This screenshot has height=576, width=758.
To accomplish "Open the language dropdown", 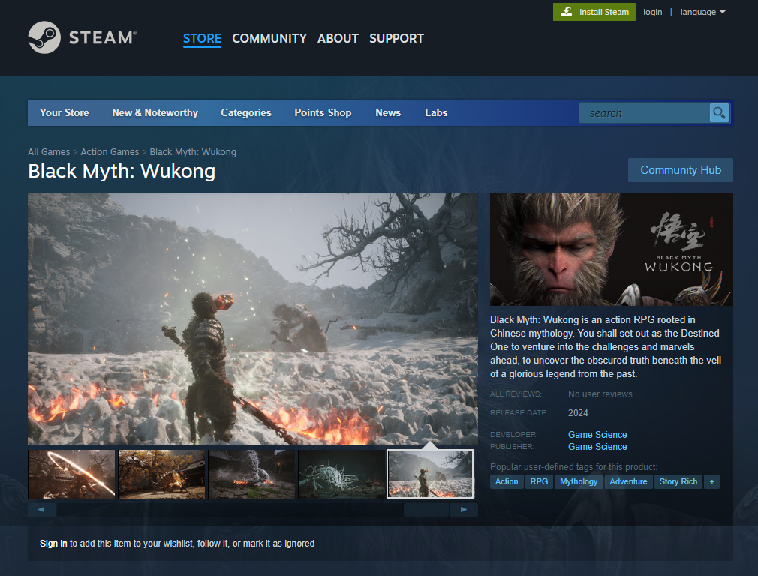I will click(702, 12).
